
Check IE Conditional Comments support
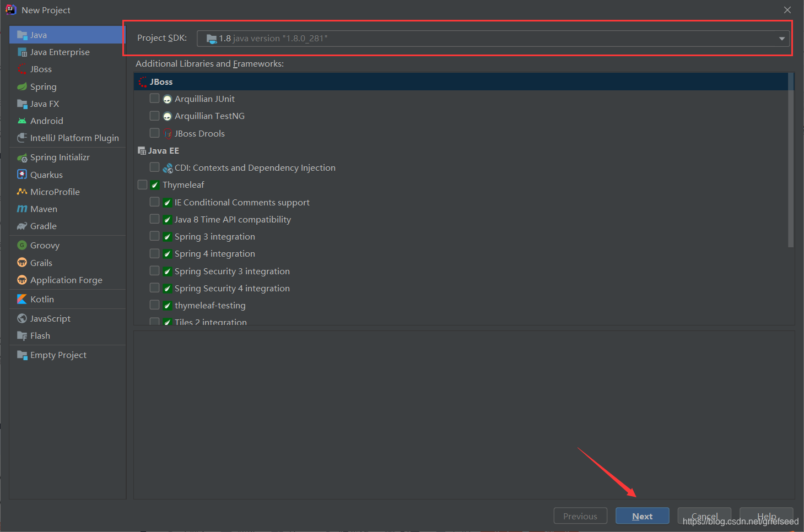point(155,202)
